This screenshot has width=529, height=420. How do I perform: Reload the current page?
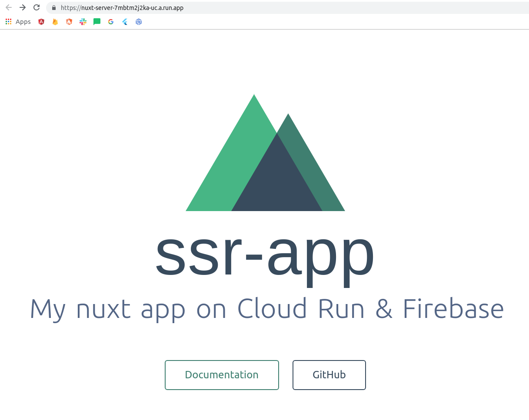(37, 7)
